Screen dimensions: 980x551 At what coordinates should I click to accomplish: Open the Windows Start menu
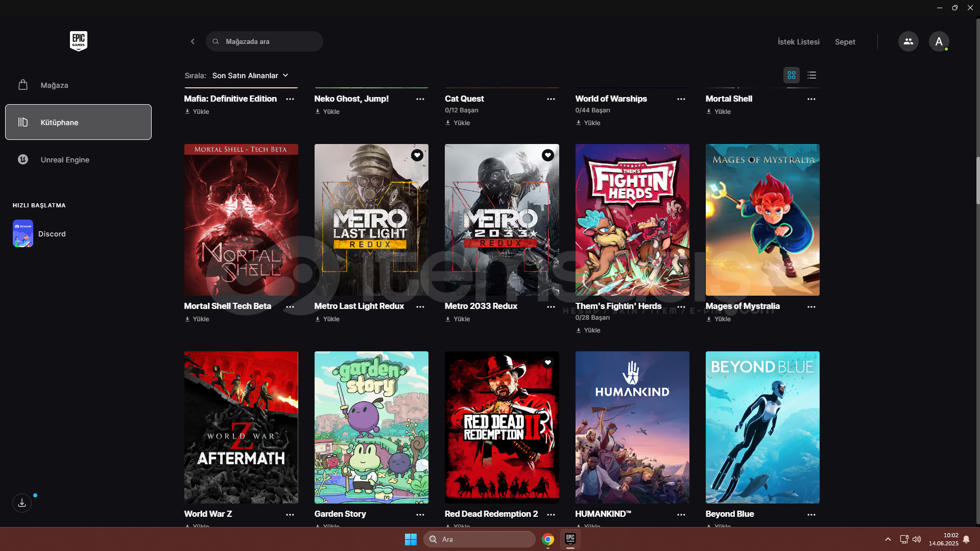[x=411, y=539]
